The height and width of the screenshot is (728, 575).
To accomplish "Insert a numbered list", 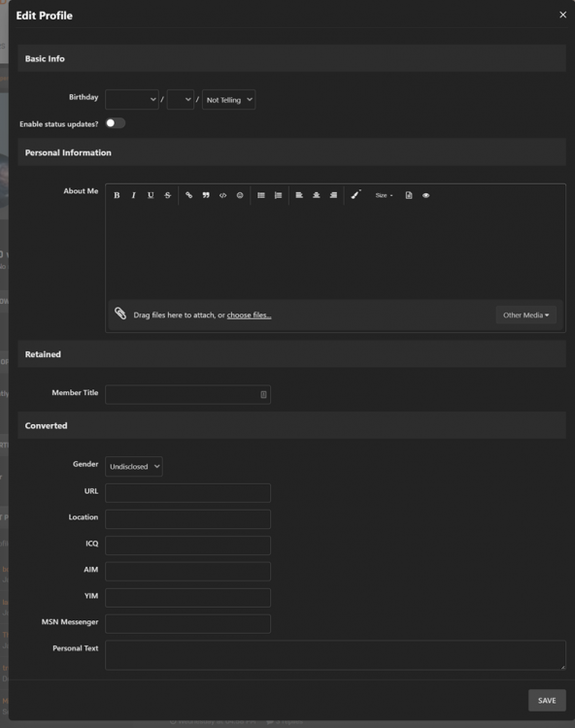I will 278,195.
